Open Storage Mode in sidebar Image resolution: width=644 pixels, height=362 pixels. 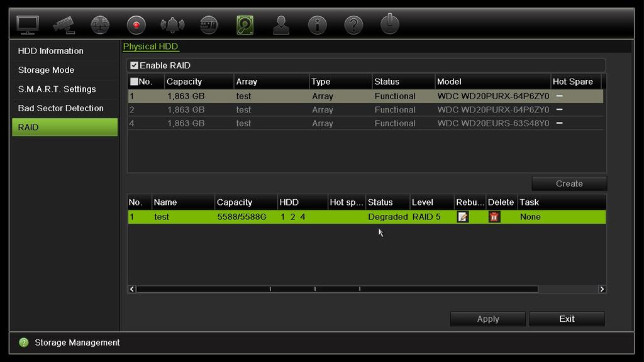pyautogui.click(x=65, y=70)
